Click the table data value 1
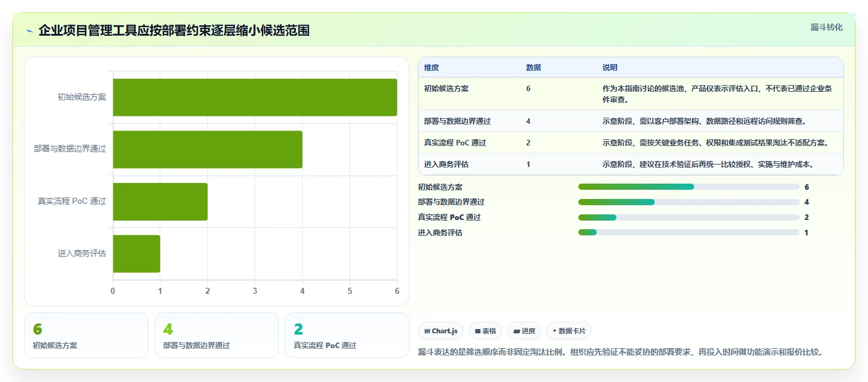868x382 pixels. coord(528,165)
